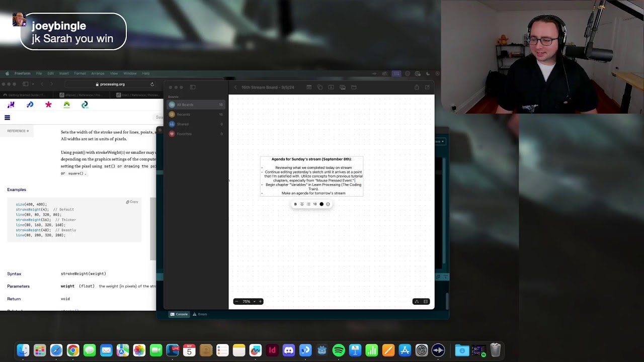This screenshot has width=644, height=362.
Task: Click the pink asterisk icon on processing.org
Action: (x=48, y=105)
